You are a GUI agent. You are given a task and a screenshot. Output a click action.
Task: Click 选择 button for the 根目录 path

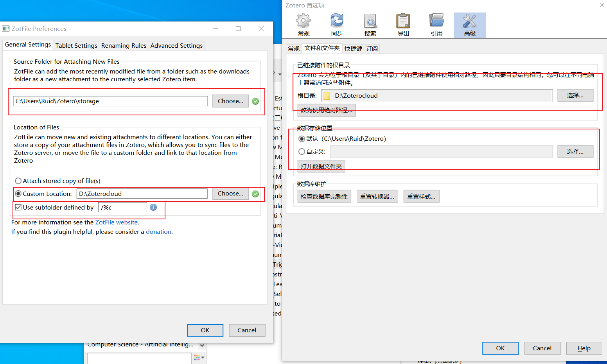tap(575, 95)
